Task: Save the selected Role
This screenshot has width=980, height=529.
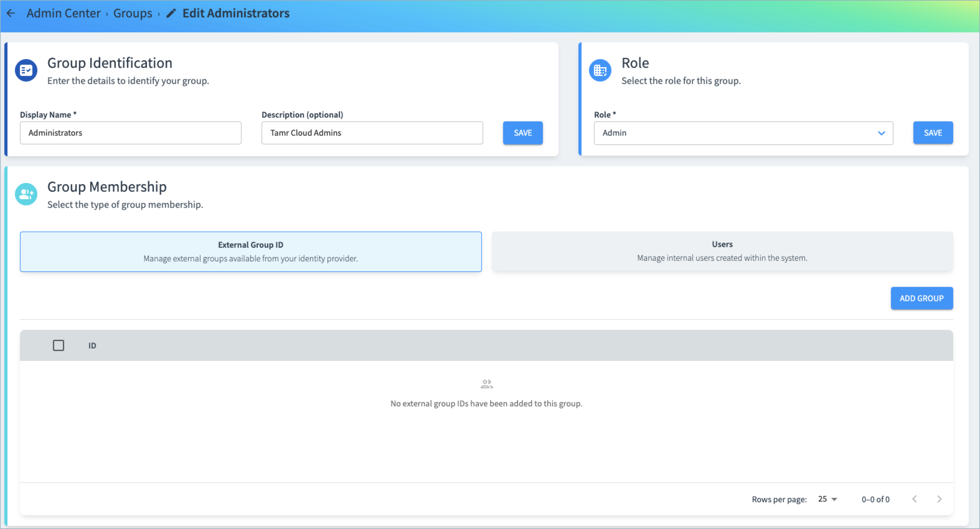Action: click(933, 133)
